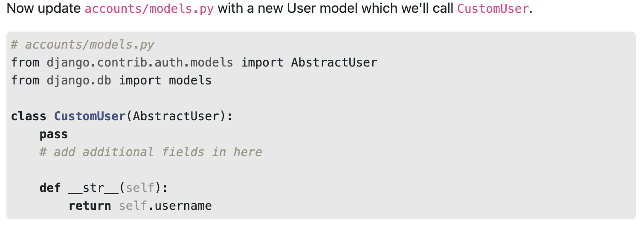
Task: Click AbstractUser at the end of the first import line
Action: click(334, 63)
